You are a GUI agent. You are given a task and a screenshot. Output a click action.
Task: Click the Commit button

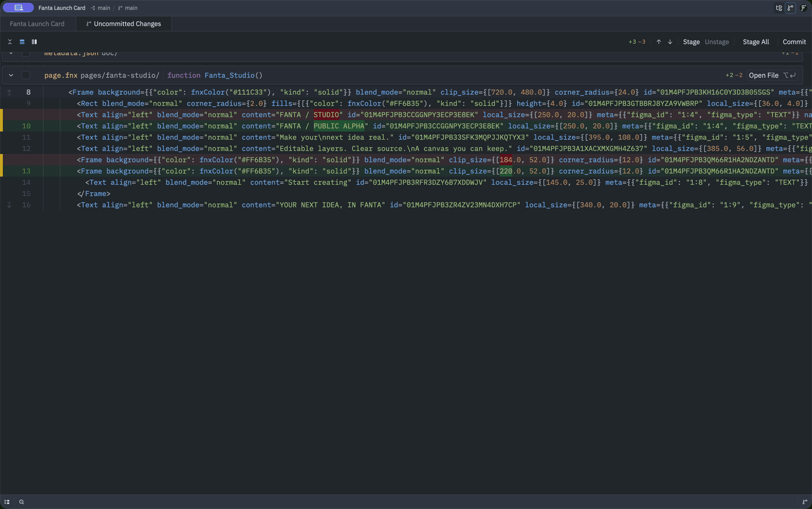pyautogui.click(x=794, y=42)
